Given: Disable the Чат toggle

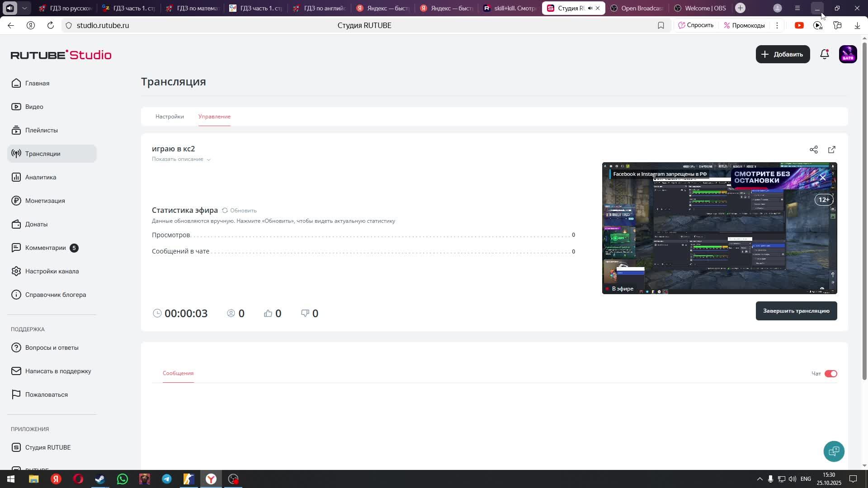Looking at the screenshot, I should click(830, 374).
